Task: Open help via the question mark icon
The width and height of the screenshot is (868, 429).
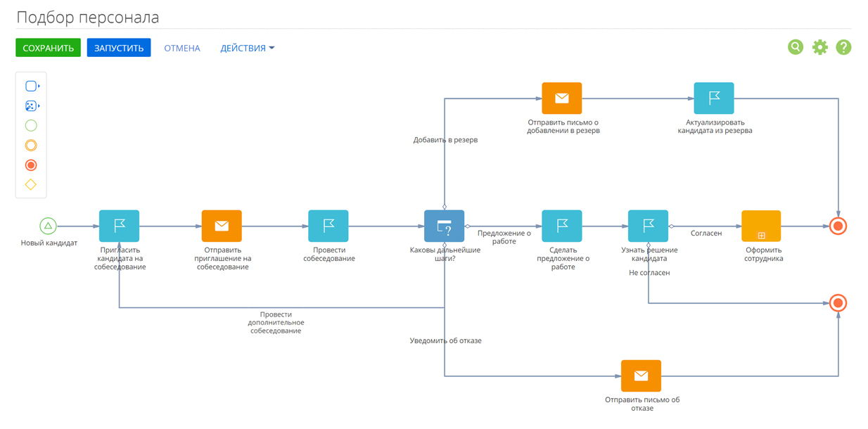Action: [x=843, y=47]
